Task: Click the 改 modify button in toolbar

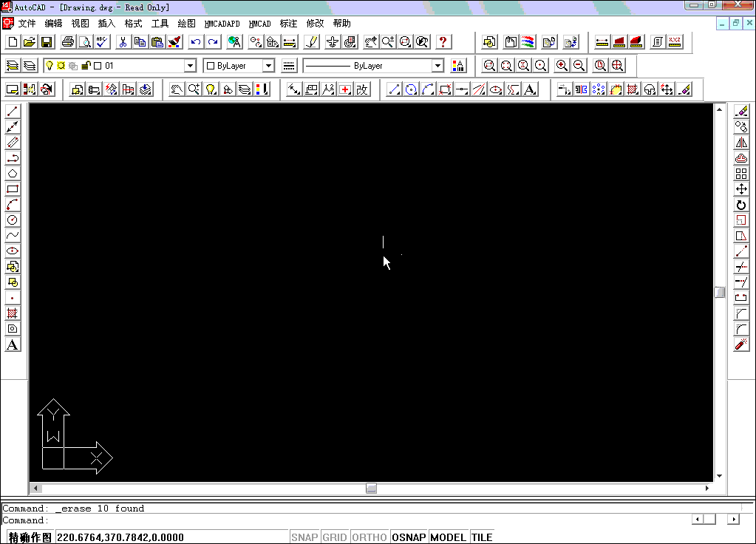Action: tap(362, 89)
